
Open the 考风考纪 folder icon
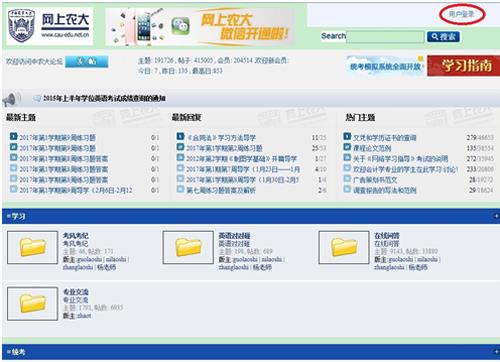pos(32,247)
